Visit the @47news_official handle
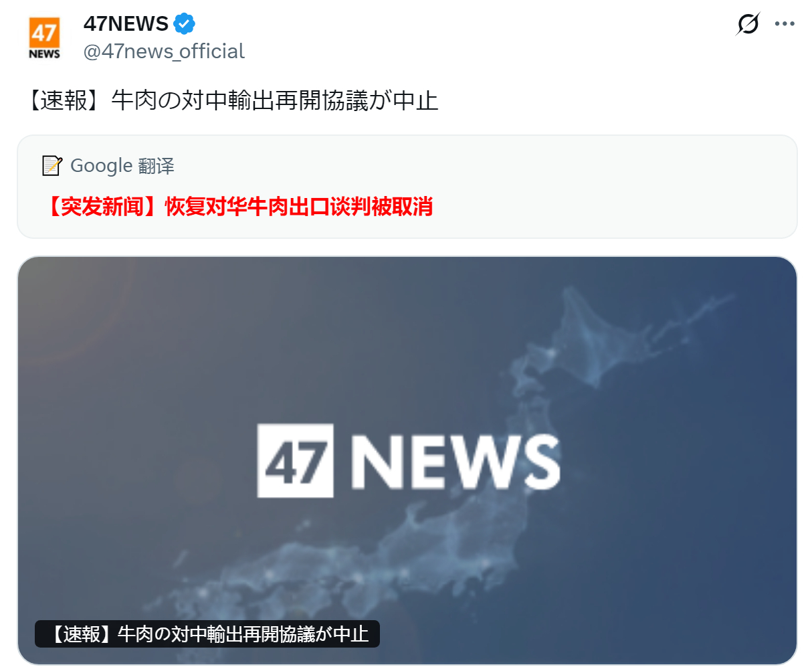This screenshot has width=812, height=671. coord(164,52)
